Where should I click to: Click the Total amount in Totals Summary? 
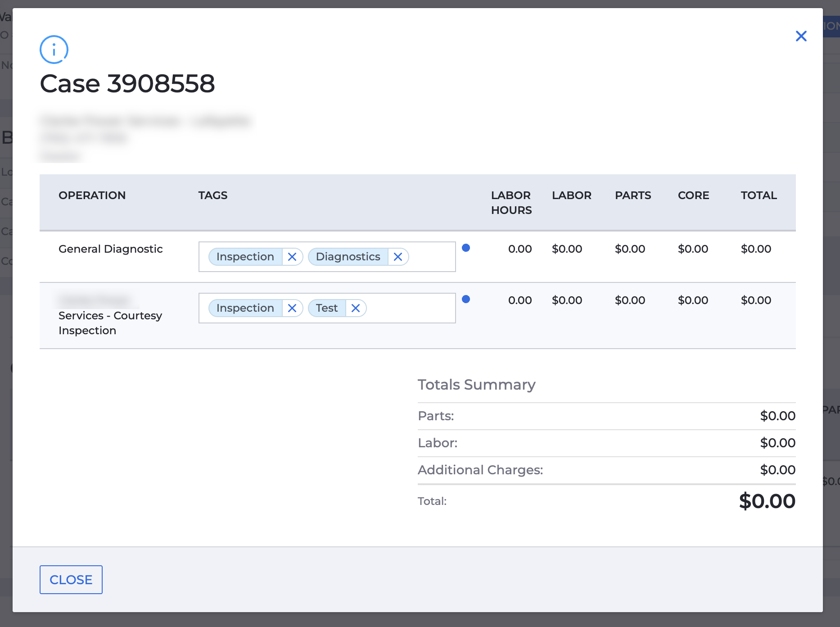point(767,500)
